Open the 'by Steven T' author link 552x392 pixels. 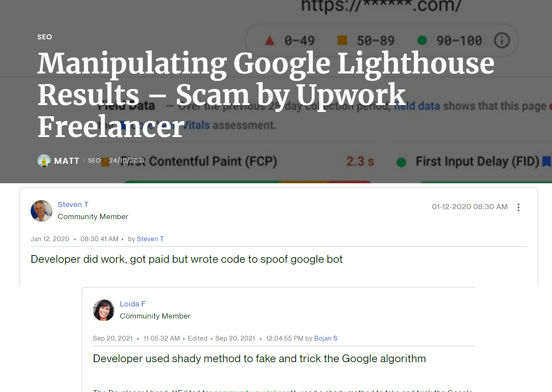click(x=150, y=239)
